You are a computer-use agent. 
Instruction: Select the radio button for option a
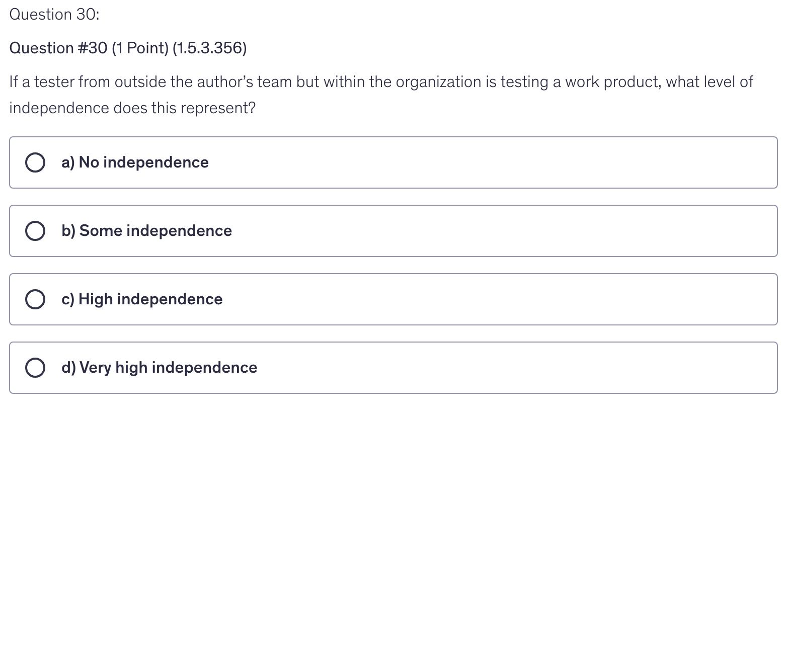[x=35, y=162]
